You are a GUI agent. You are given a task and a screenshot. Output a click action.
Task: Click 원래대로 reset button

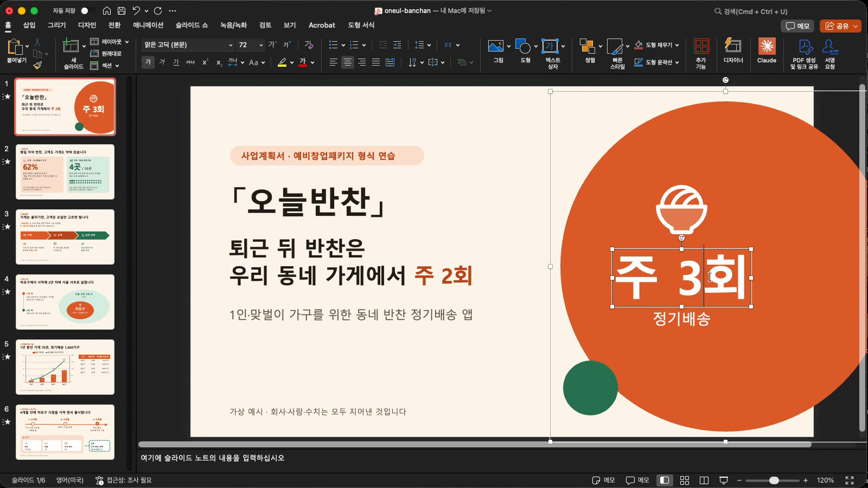[106, 54]
